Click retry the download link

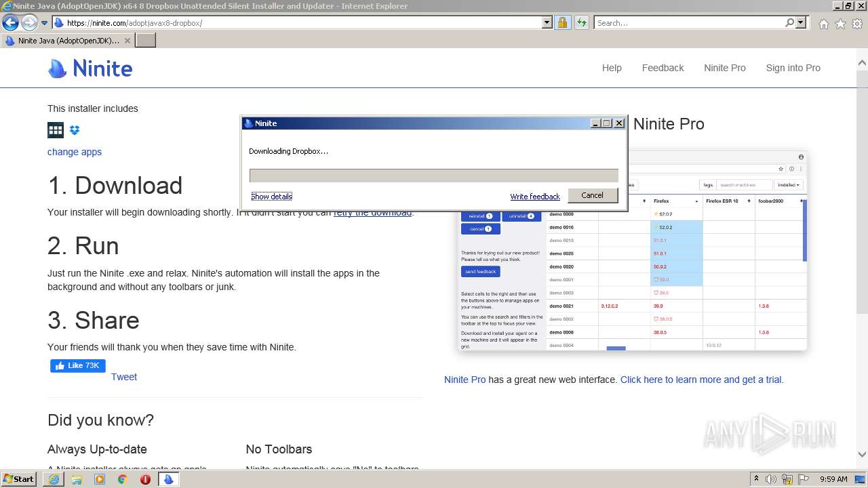372,212
